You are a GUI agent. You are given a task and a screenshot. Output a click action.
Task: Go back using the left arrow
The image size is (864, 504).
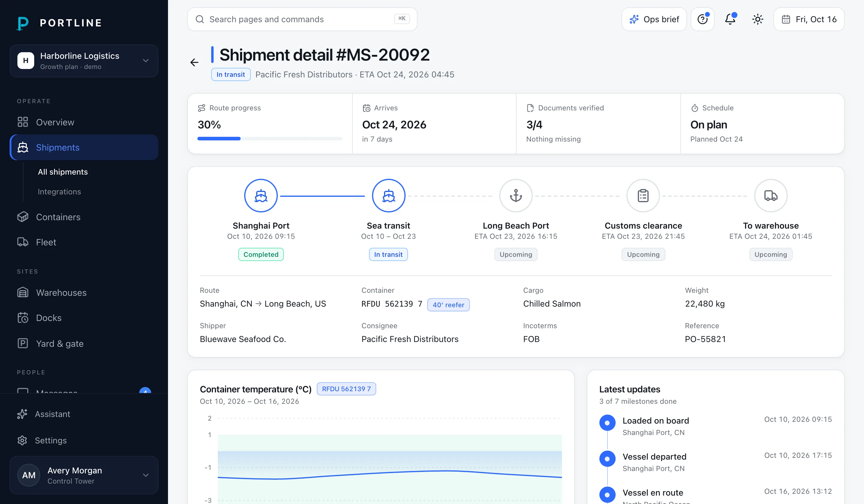pyautogui.click(x=194, y=62)
